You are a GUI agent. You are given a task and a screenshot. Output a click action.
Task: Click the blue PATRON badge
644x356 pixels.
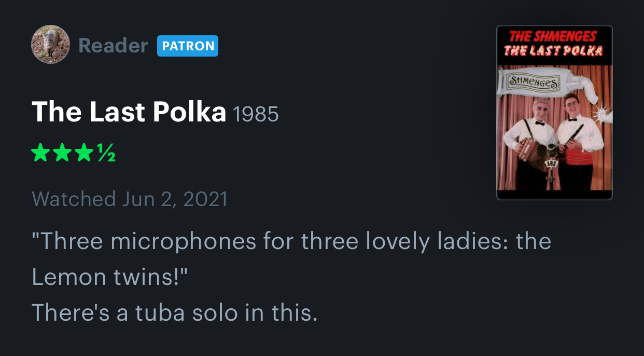(x=188, y=46)
